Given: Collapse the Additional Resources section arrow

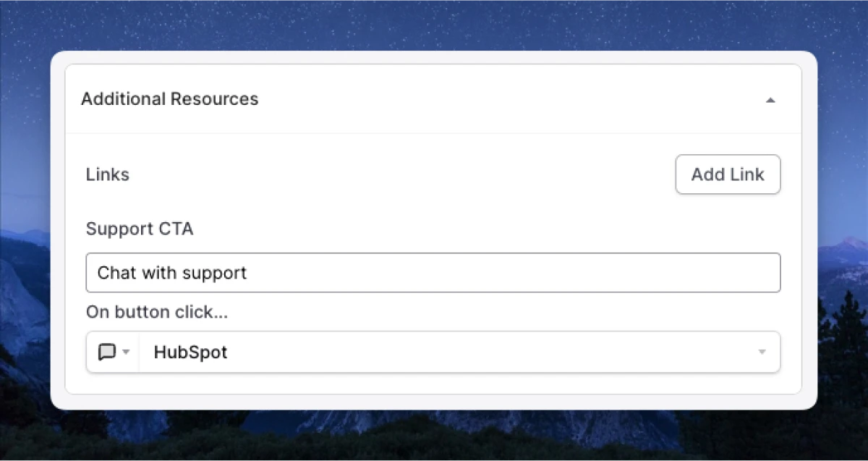Looking at the screenshot, I should click(x=770, y=100).
